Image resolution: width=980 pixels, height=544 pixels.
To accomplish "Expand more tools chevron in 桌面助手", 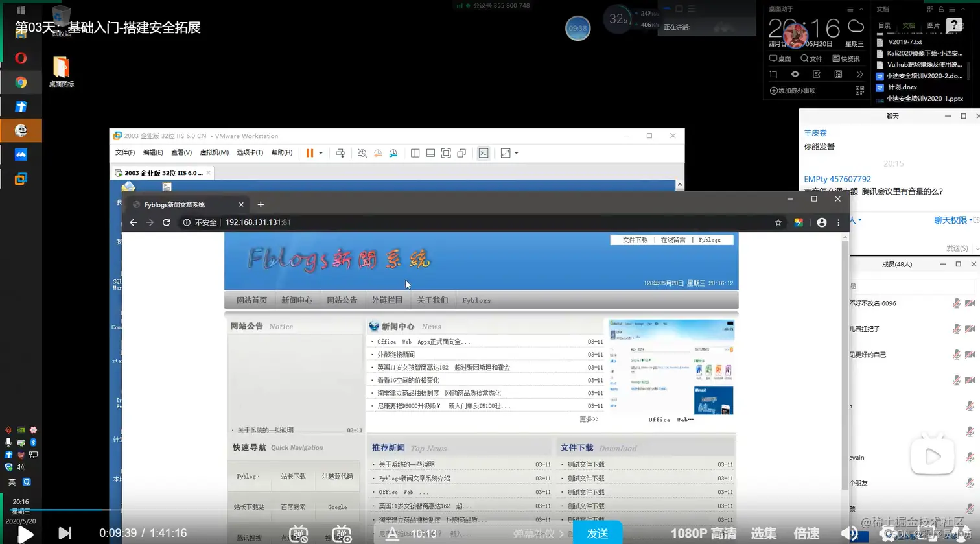I will coord(859,75).
